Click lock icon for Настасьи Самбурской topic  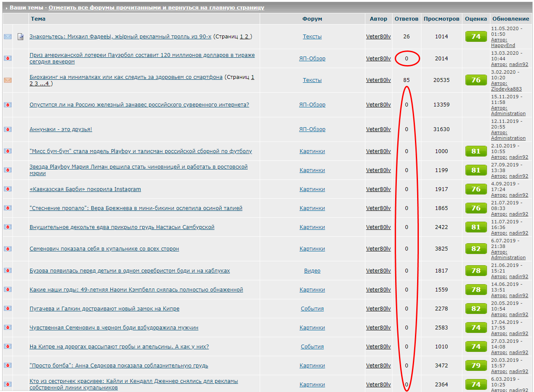[8, 227]
